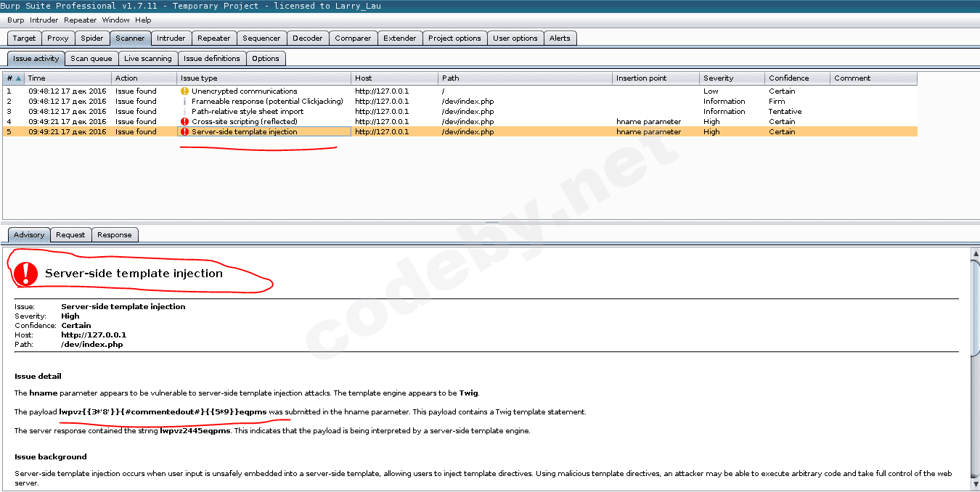980x492 pixels.
Task: Click the large red advisory exclamation icon
Action: 26,274
